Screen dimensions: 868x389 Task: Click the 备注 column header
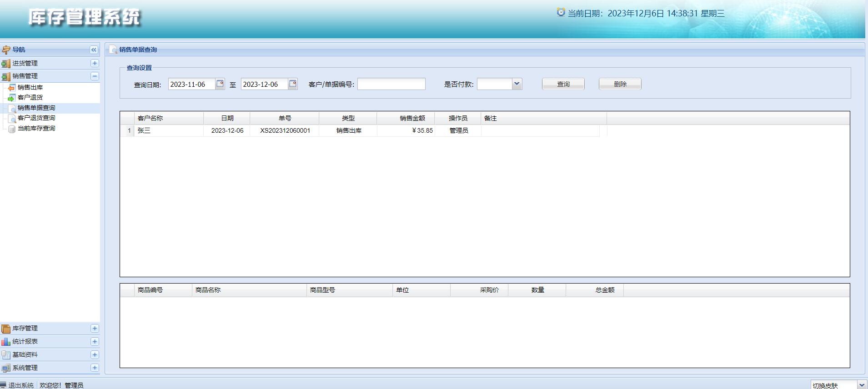544,118
